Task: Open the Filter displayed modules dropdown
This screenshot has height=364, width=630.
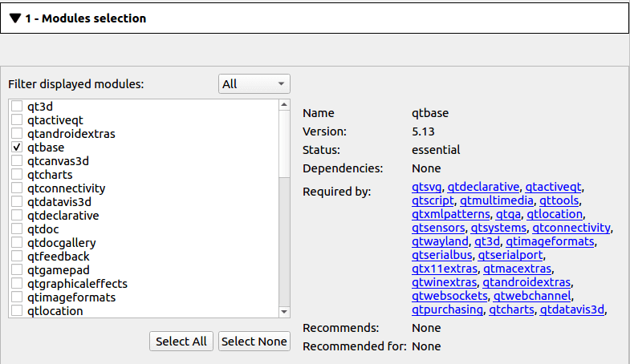Action: click(254, 83)
